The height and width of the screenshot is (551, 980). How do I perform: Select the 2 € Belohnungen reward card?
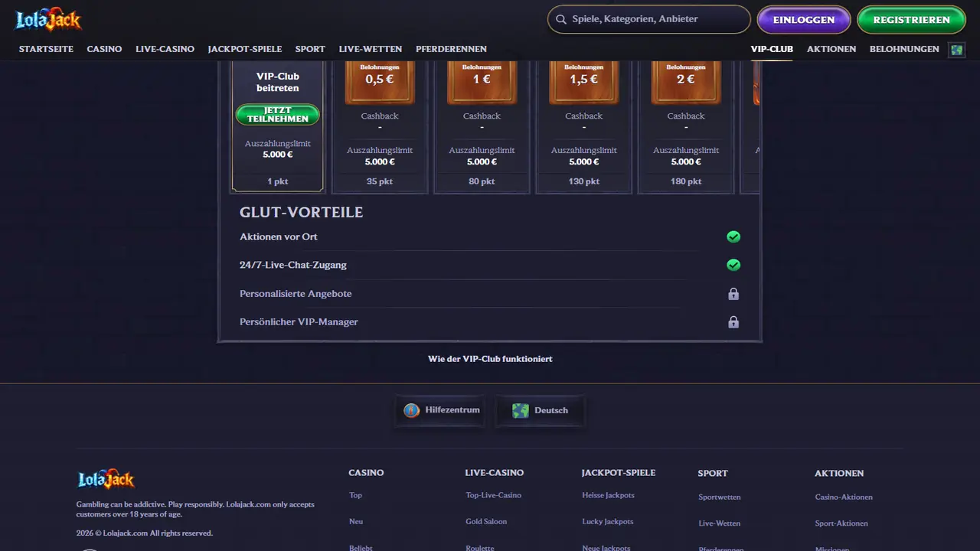pyautogui.click(x=686, y=82)
